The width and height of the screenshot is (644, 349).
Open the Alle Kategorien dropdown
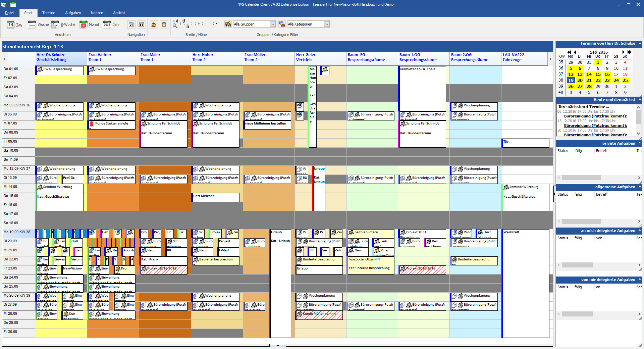pyautogui.click(x=327, y=24)
